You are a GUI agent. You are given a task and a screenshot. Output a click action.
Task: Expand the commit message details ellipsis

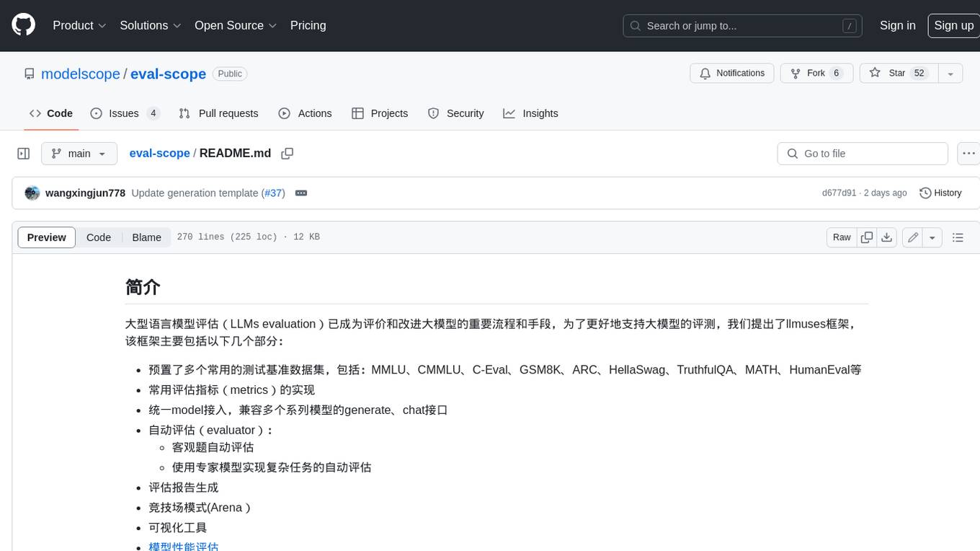(301, 193)
